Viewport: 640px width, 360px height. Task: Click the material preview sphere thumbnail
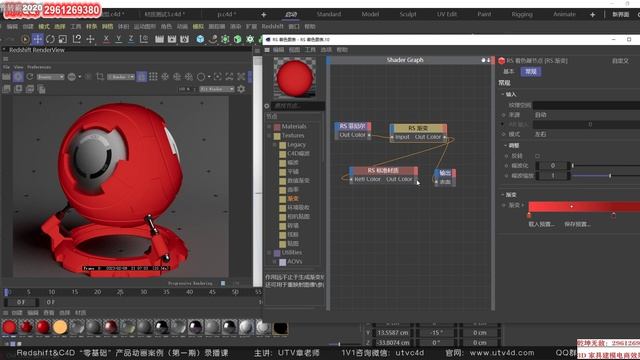click(x=294, y=78)
